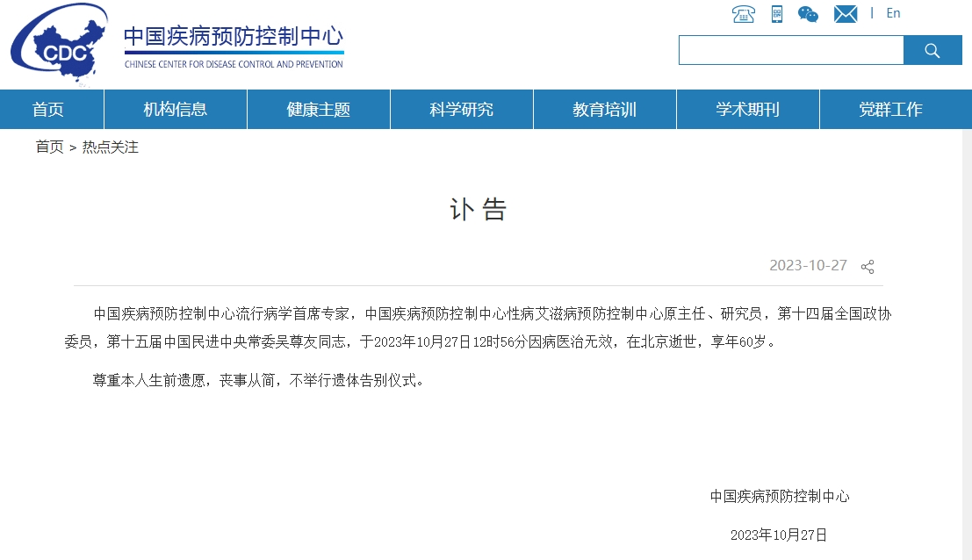Open the WeChat icon in header
Image resolution: width=972 pixels, height=560 pixels.
pyautogui.click(x=808, y=14)
